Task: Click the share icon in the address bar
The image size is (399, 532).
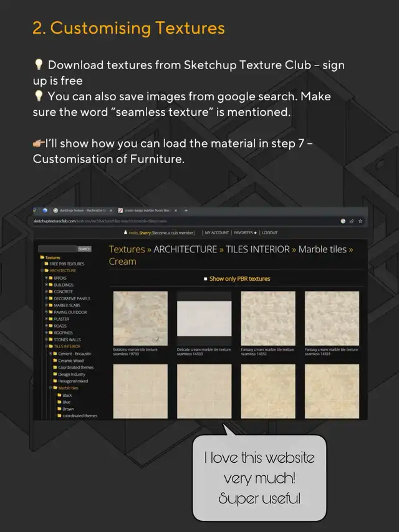Action: (352, 221)
